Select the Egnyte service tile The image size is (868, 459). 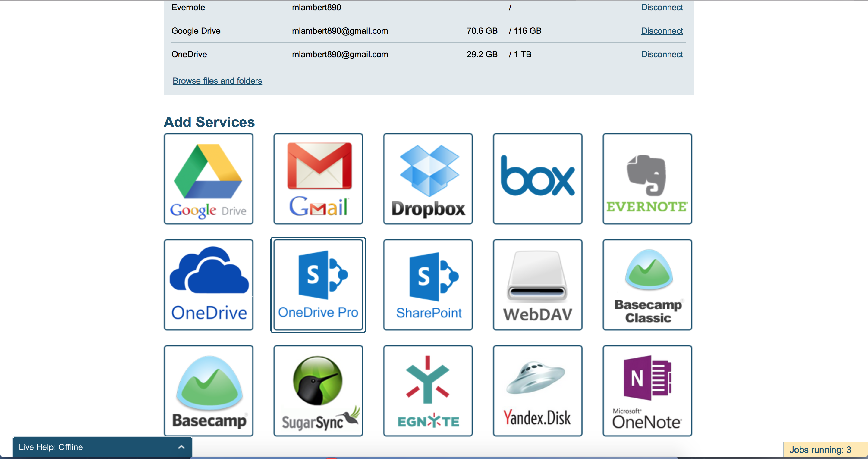tap(428, 391)
